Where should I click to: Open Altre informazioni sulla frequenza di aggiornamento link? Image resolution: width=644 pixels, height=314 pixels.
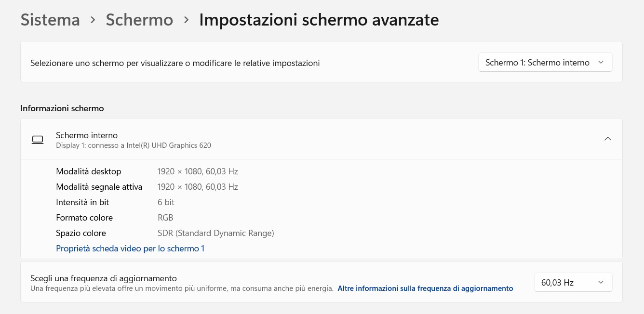pyautogui.click(x=425, y=288)
